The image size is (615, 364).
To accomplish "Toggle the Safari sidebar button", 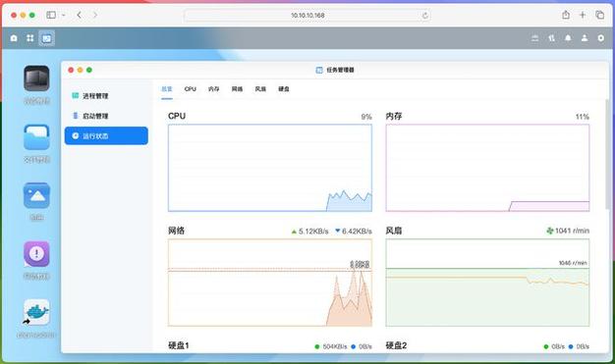I will click(x=51, y=15).
